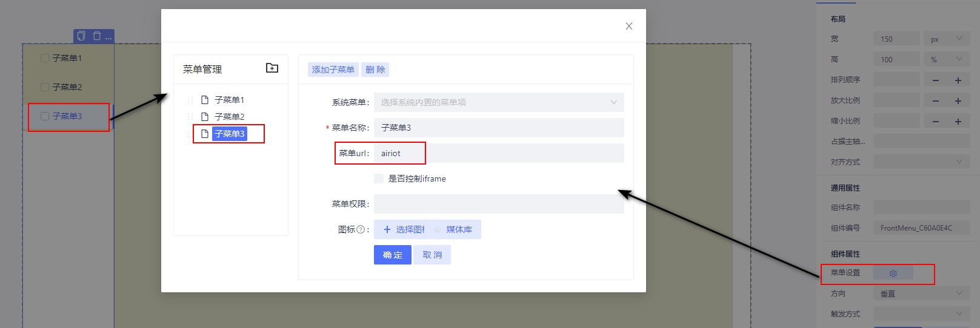Click the file icon of 子菜单3

click(x=205, y=134)
